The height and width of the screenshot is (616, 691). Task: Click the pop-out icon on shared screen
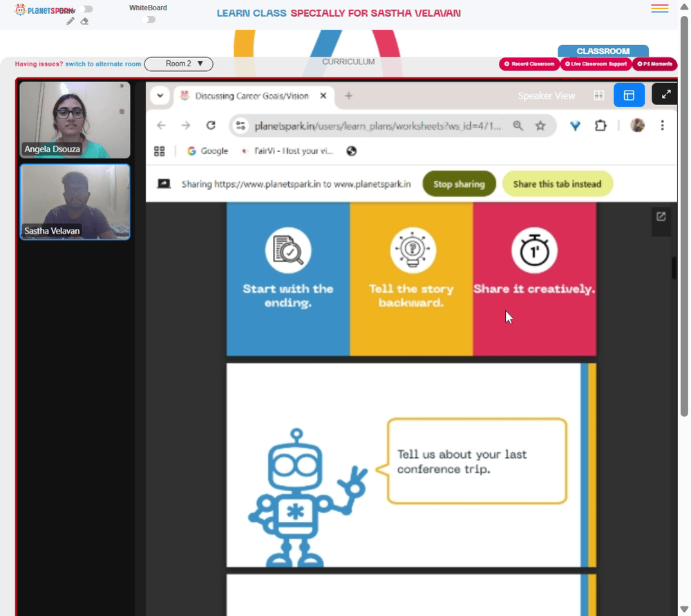tap(661, 216)
